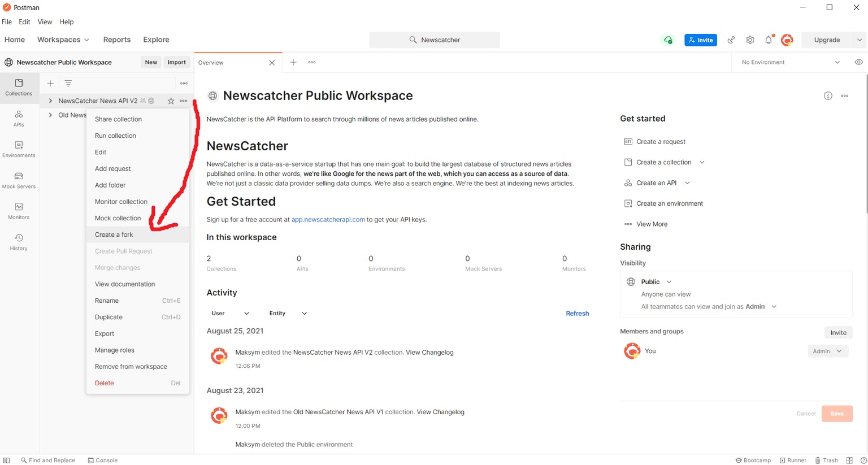This screenshot has width=868, height=465.
Task: Open the capture requests satellite icon
Action: pos(731,40)
